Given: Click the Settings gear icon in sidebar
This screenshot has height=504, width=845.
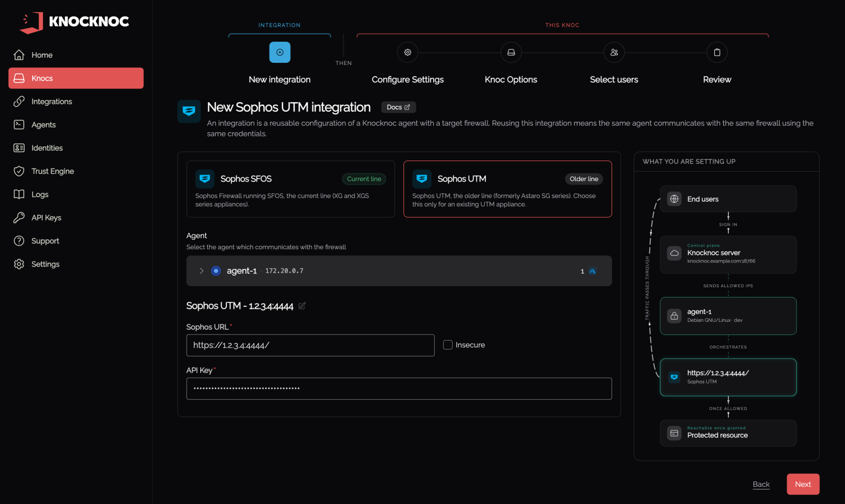Looking at the screenshot, I should [x=19, y=264].
